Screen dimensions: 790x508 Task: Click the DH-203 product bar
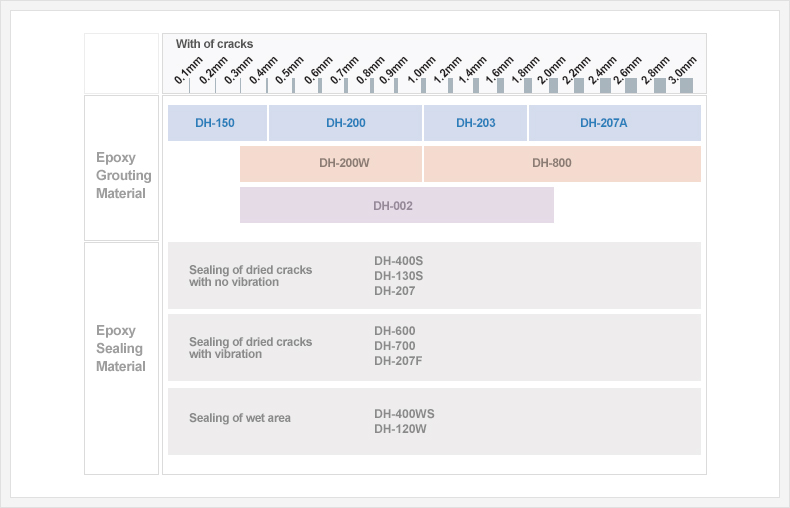pyautogui.click(x=475, y=123)
